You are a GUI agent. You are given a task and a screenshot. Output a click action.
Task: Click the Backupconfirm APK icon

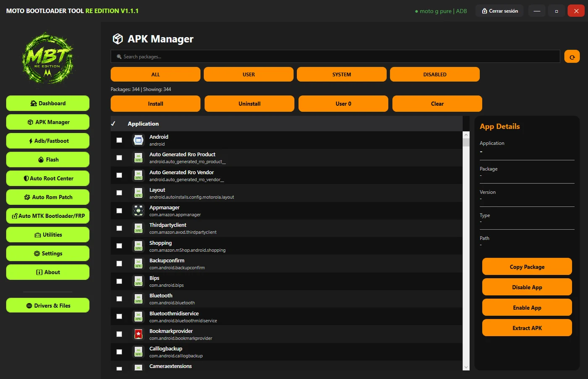point(138,264)
